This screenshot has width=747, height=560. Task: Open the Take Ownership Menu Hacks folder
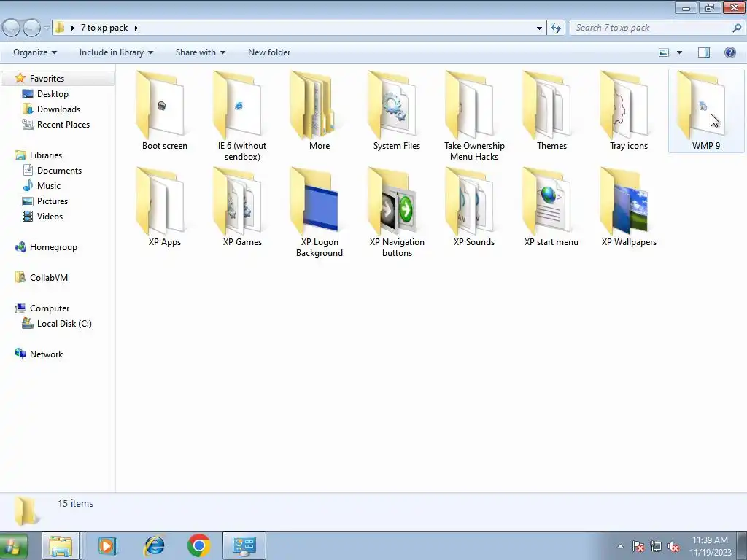(474, 116)
